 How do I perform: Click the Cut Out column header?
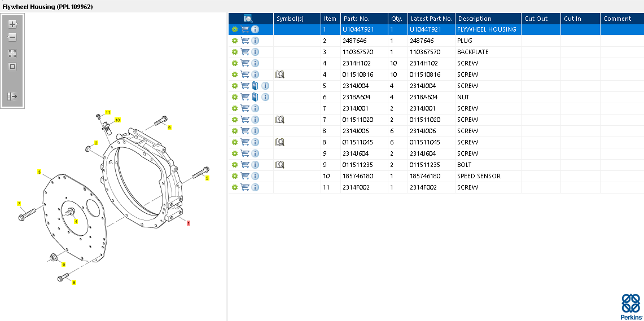click(541, 19)
